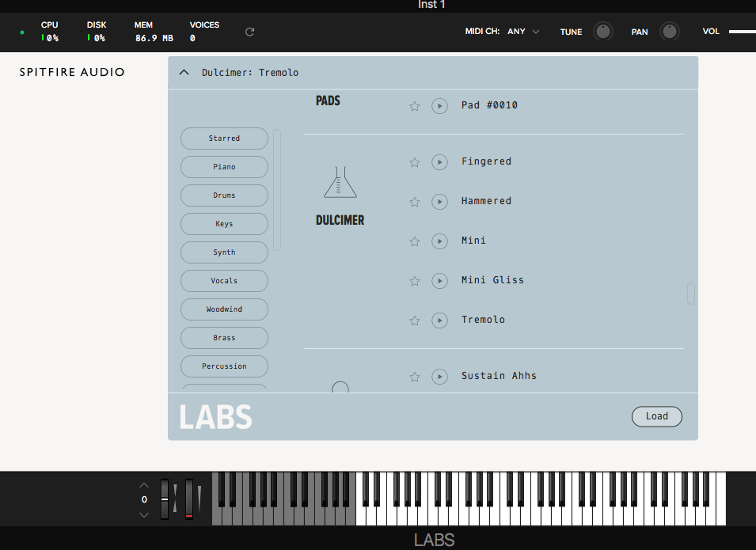Click the category list scrollbar
This screenshot has width=756, height=550.
277,189
